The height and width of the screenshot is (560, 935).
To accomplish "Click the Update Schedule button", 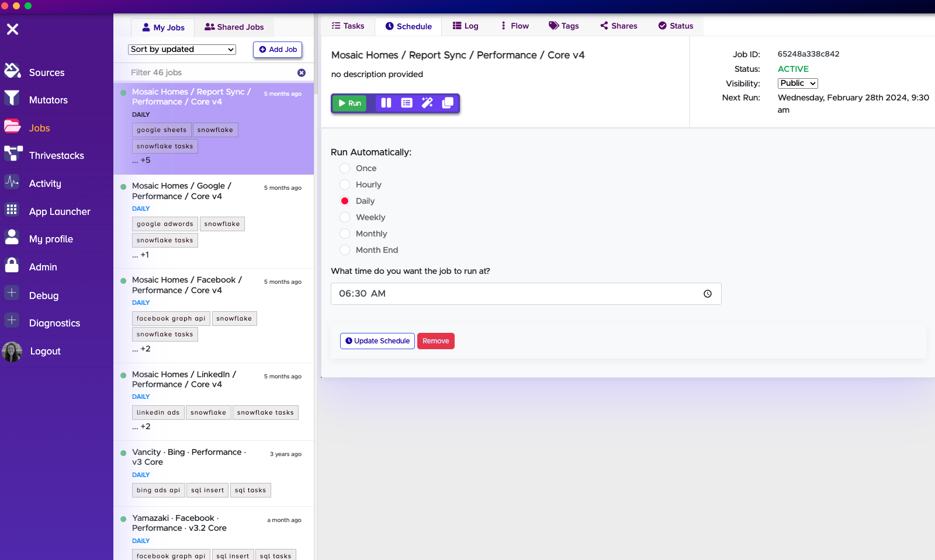I will click(x=378, y=341).
